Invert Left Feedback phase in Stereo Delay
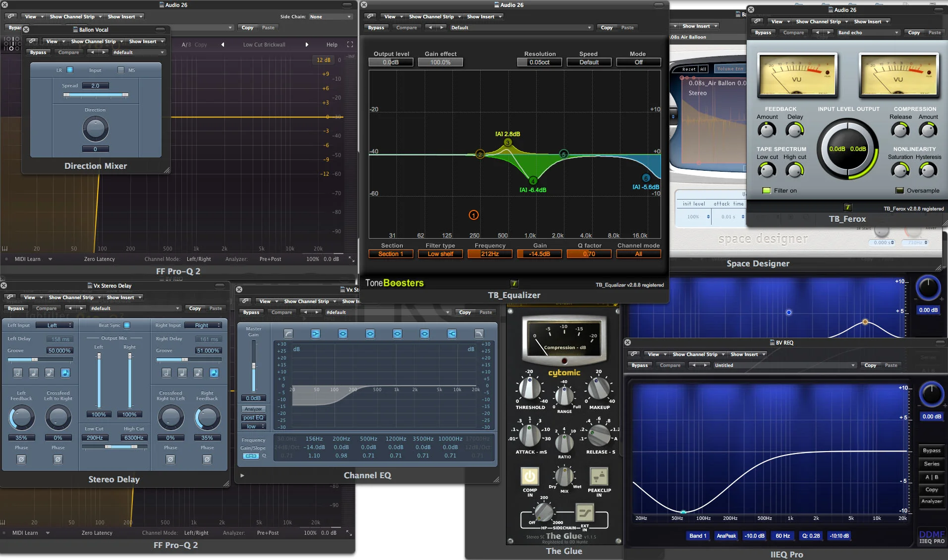Viewport: 948px width, 560px height. point(21,459)
